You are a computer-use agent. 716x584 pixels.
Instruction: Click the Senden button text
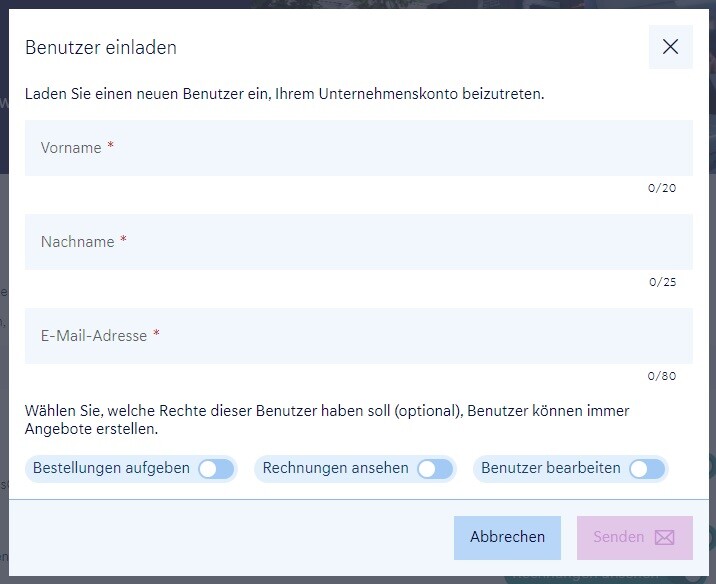coord(618,538)
